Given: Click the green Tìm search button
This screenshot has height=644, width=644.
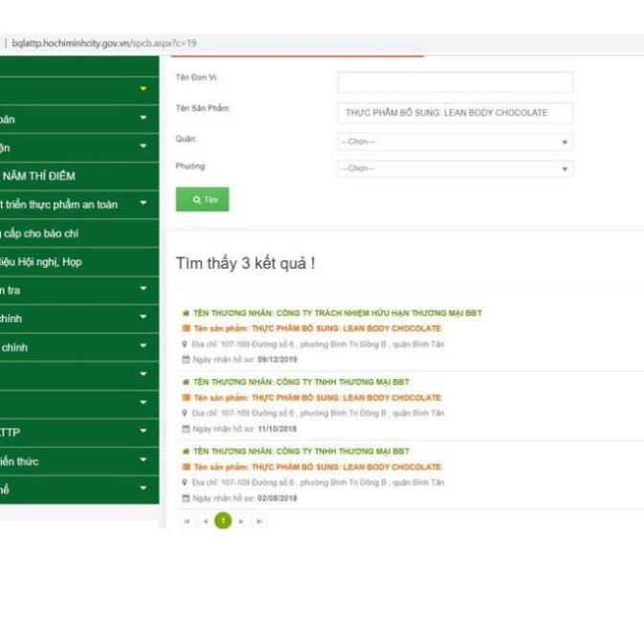Looking at the screenshot, I should 202,199.
